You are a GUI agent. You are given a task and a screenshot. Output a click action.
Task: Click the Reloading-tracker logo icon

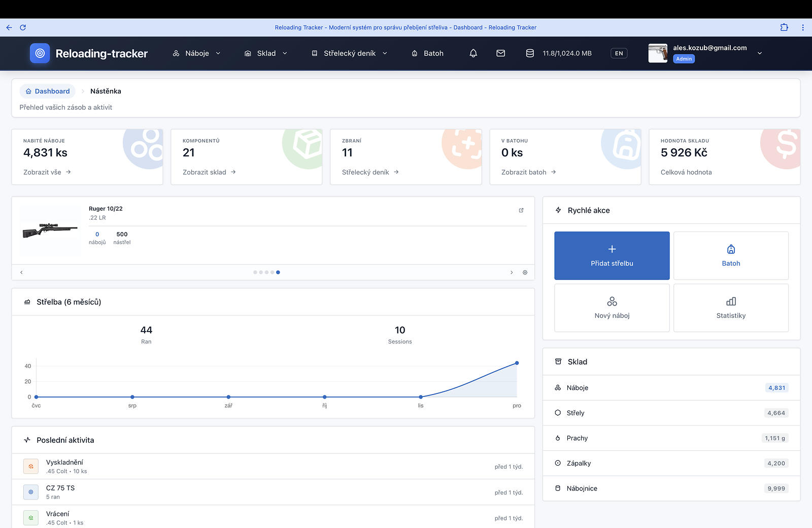[40, 53]
